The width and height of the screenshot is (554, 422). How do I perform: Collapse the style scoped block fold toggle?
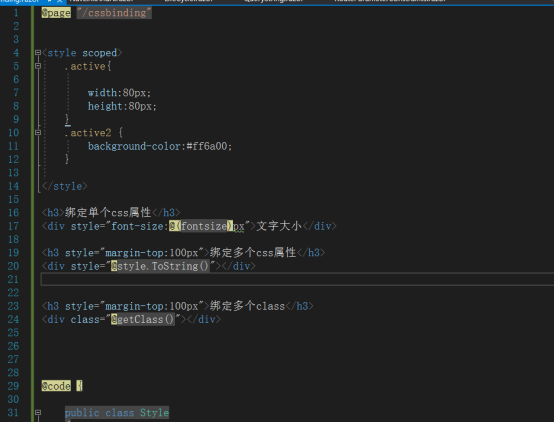pos(38,53)
